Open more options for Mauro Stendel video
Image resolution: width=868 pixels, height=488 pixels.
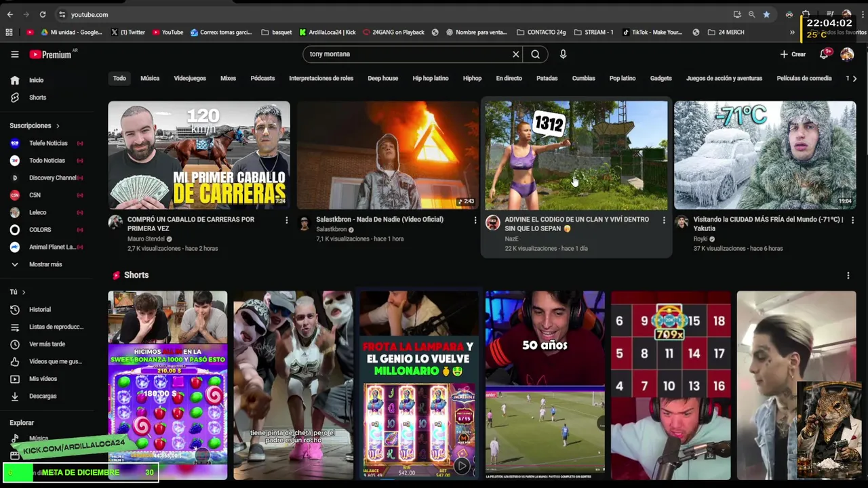(x=286, y=220)
